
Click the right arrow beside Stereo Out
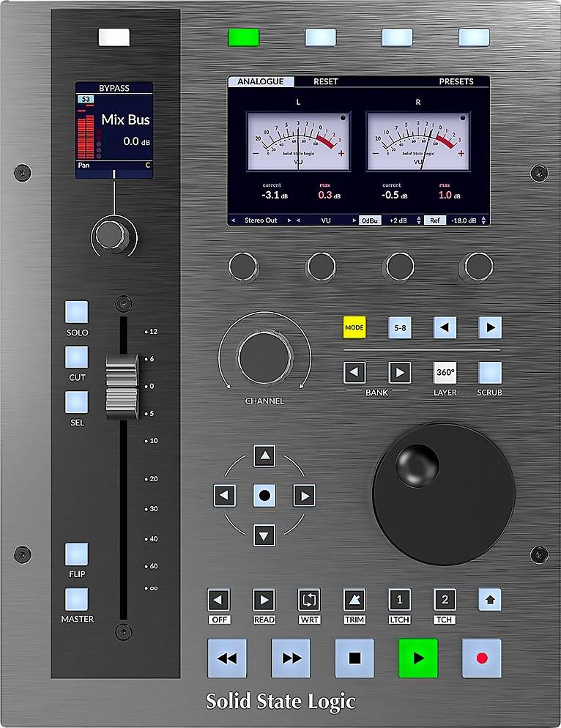(289, 220)
